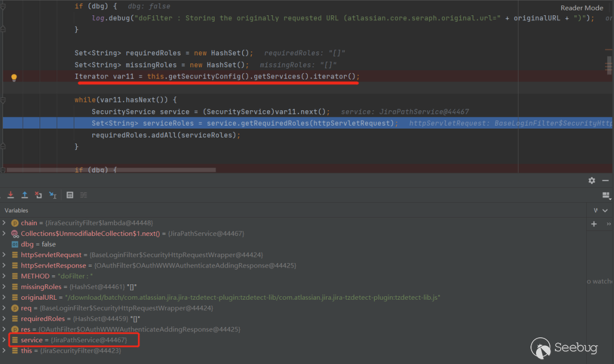Expand the originalURL variable node

(x=4, y=297)
